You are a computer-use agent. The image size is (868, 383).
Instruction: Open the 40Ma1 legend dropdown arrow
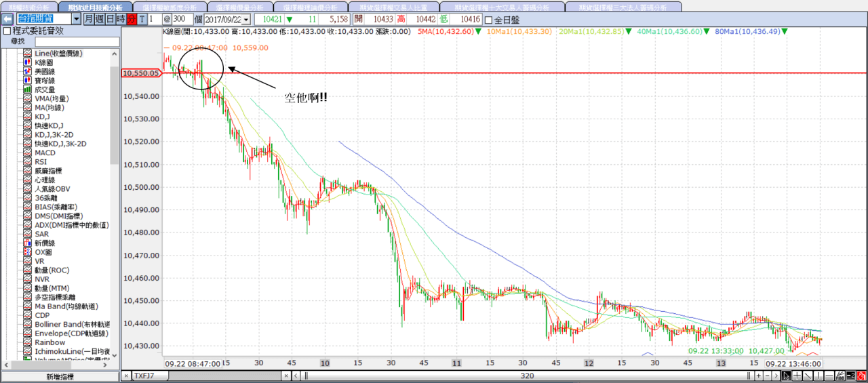click(705, 31)
